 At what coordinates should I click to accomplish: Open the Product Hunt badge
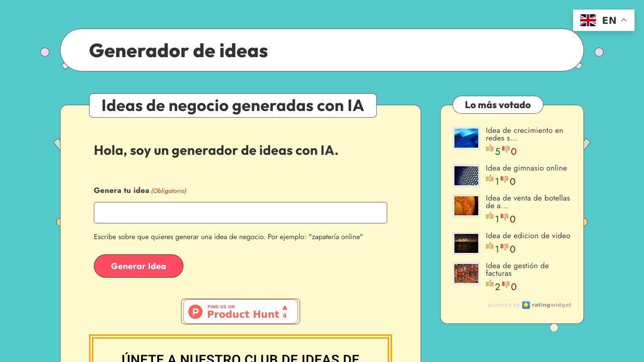pos(241,312)
